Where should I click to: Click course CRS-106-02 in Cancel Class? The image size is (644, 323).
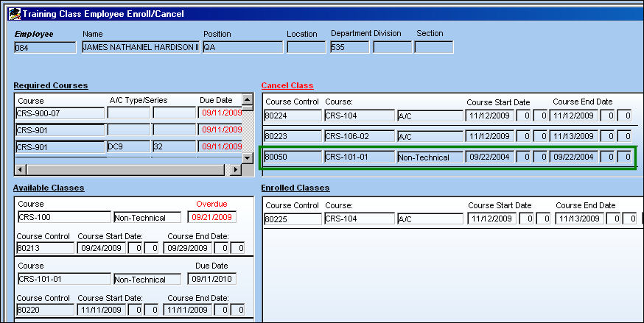point(360,135)
